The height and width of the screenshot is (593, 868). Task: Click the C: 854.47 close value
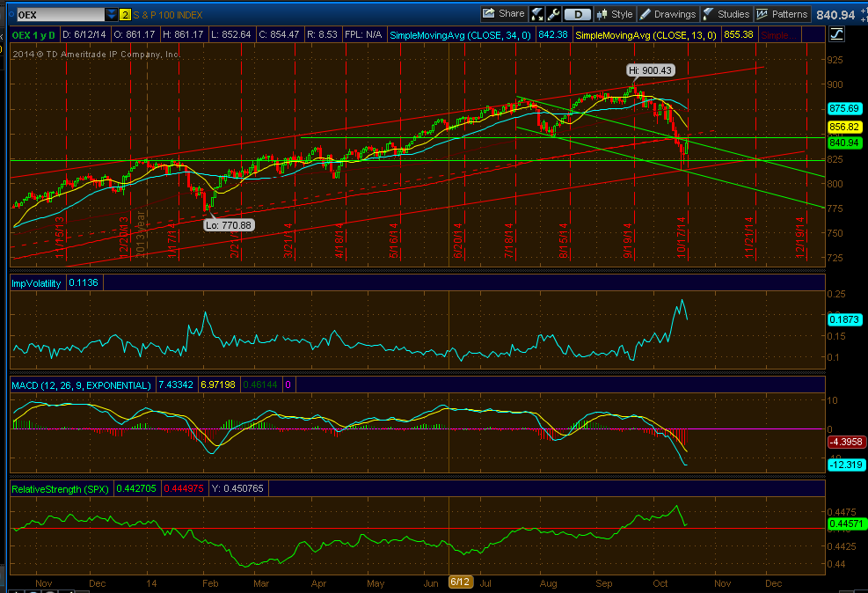point(280,35)
